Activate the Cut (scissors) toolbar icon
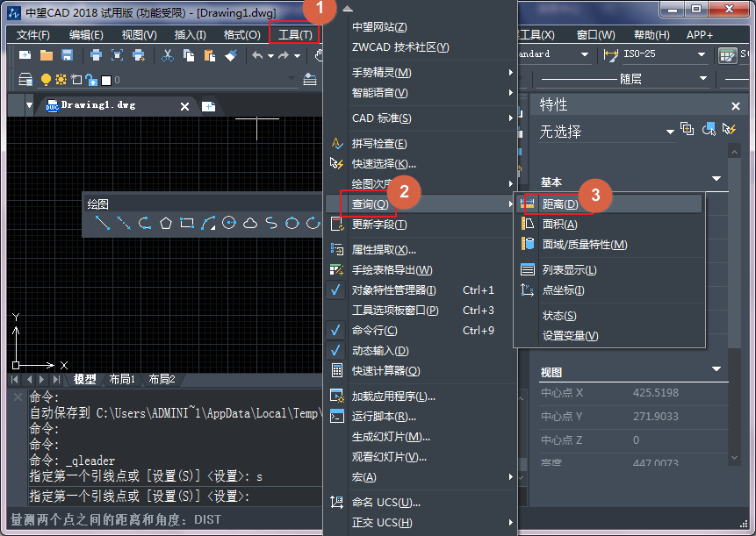Screen dimensions: 756x536 tap(167, 55)
